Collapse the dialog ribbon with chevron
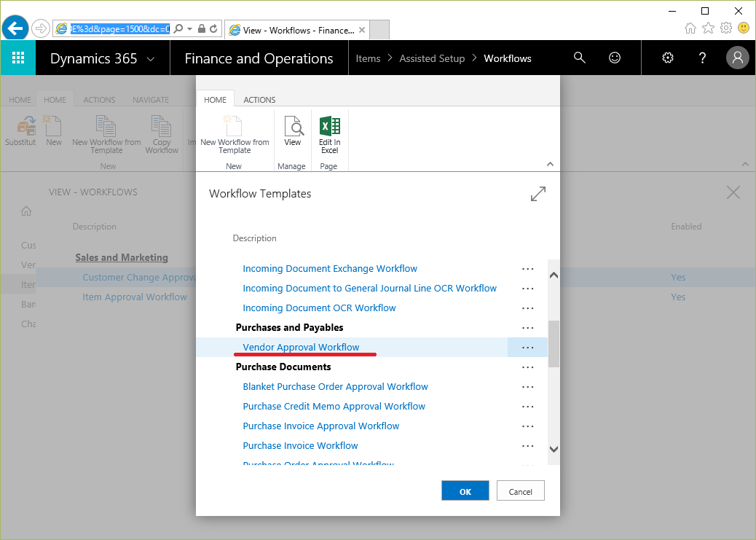 (x=550, y=164)
